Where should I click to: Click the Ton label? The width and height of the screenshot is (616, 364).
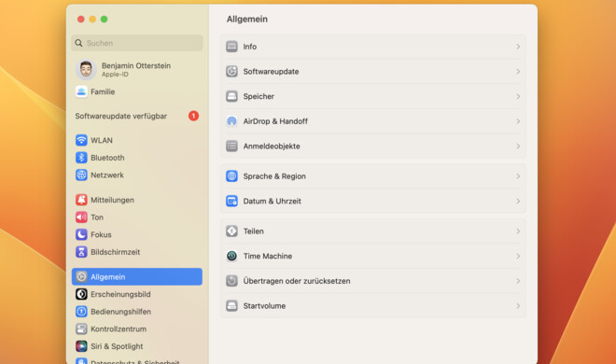97,217
